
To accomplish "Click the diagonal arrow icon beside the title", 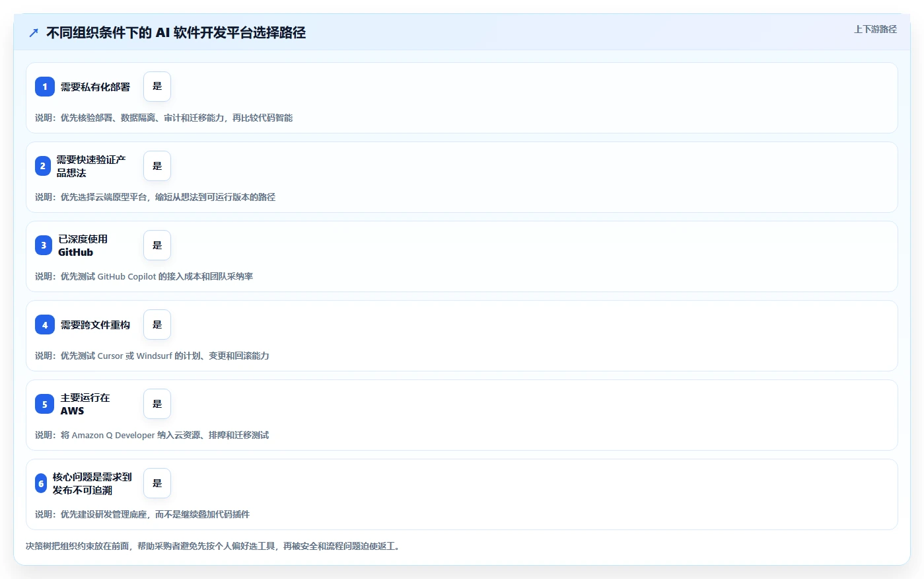I will 34,32.
